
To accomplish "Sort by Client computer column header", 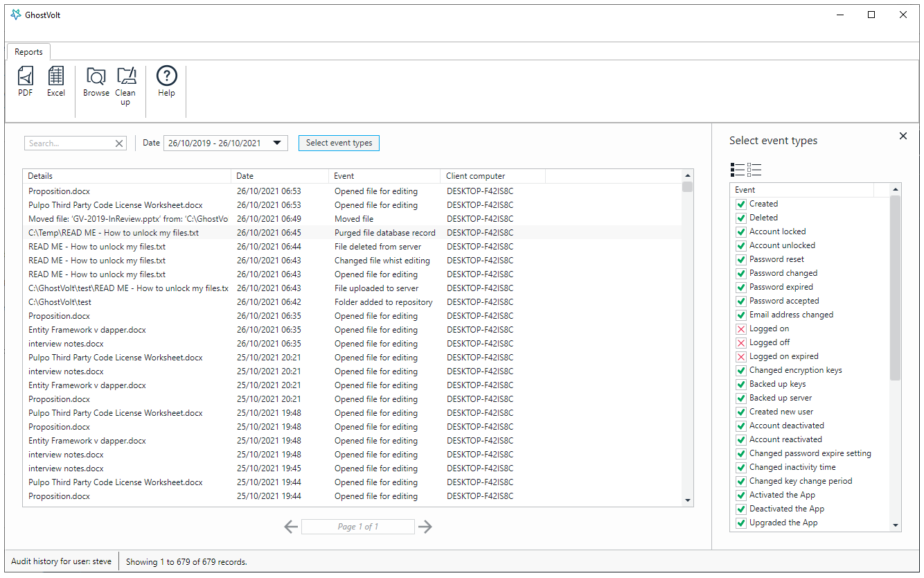I will pos(492,176).
